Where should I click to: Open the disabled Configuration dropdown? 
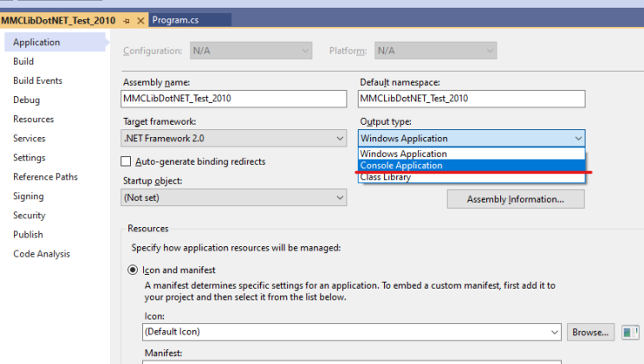(x=251, y=50)
